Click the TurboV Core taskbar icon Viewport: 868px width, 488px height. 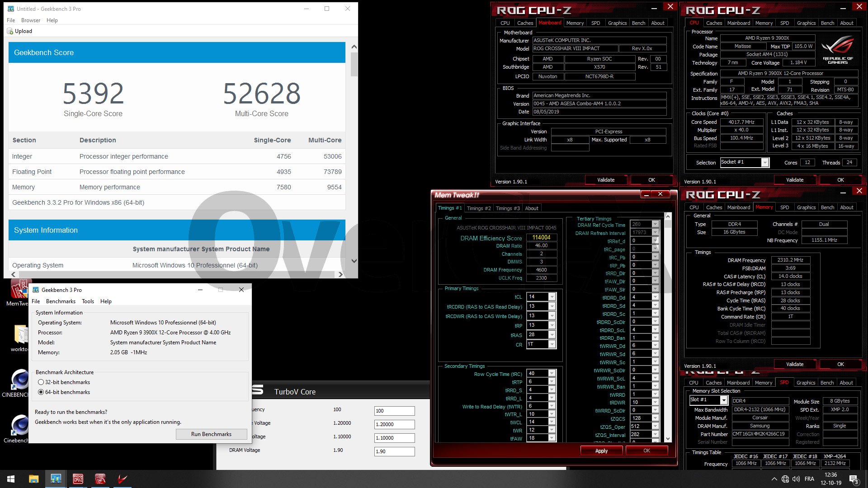(122, 479)
